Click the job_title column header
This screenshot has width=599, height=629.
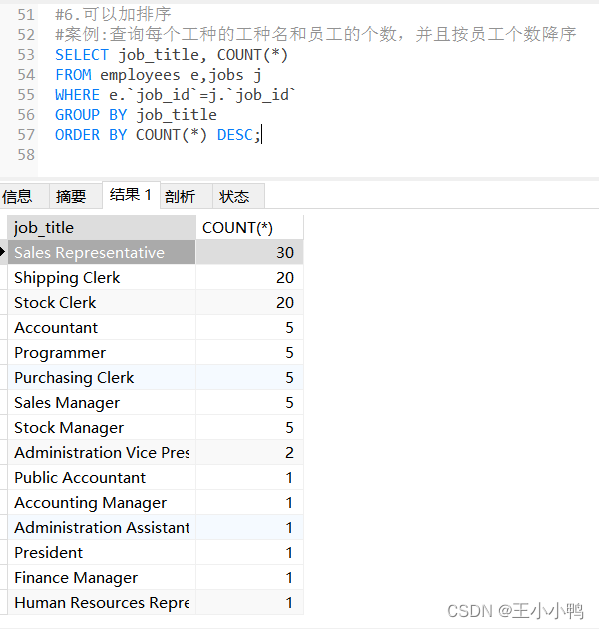102,228
